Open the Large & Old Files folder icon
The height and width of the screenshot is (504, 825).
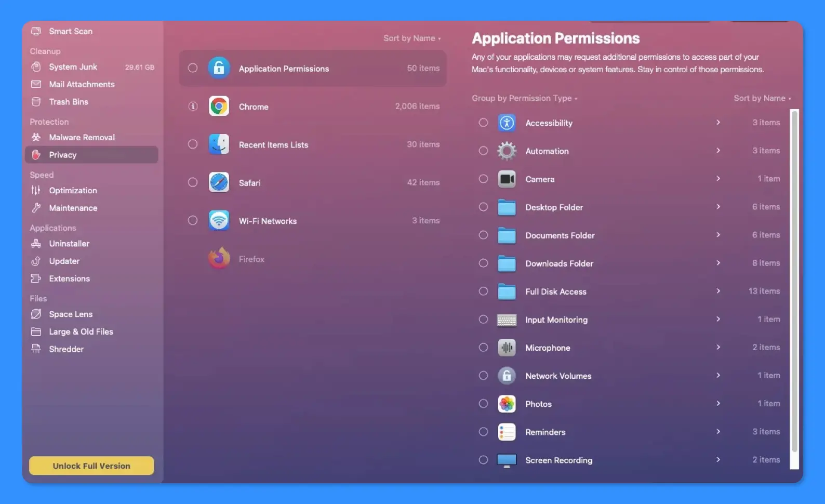[x=36, y=331]
